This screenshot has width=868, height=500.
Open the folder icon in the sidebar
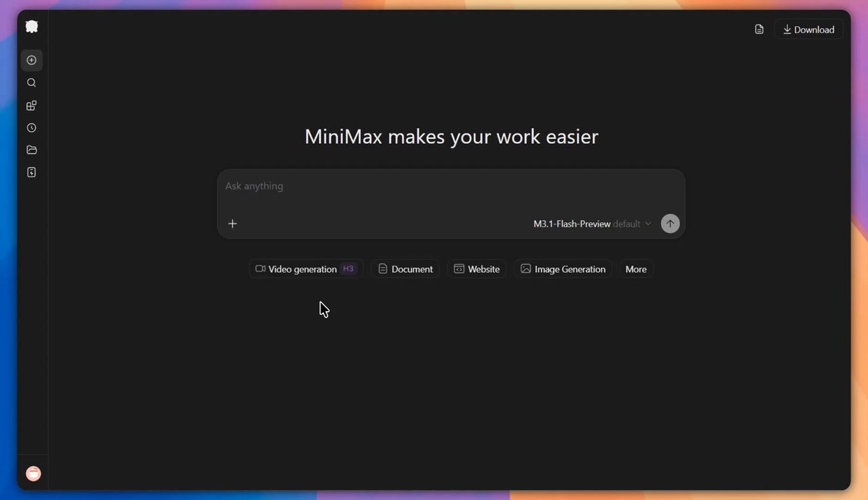[x=32, y=150]
